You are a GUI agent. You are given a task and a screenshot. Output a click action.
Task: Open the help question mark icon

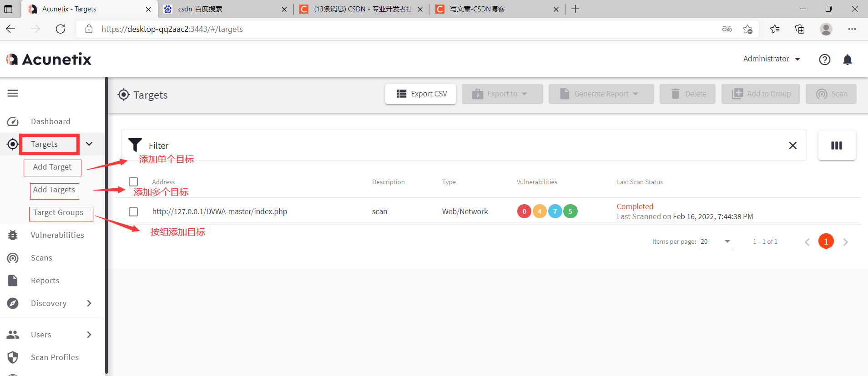[825, 60]
